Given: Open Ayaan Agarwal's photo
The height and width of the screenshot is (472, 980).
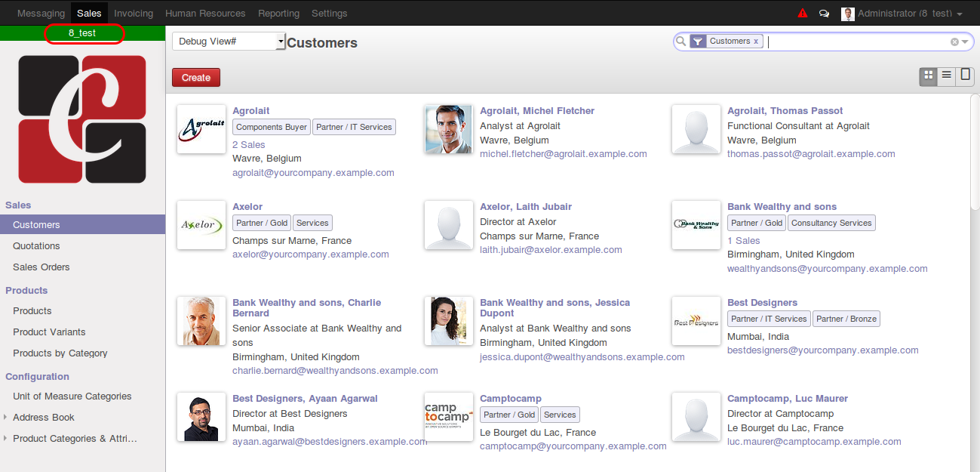Looking at the screenshot, I should [x=201, y=417].
